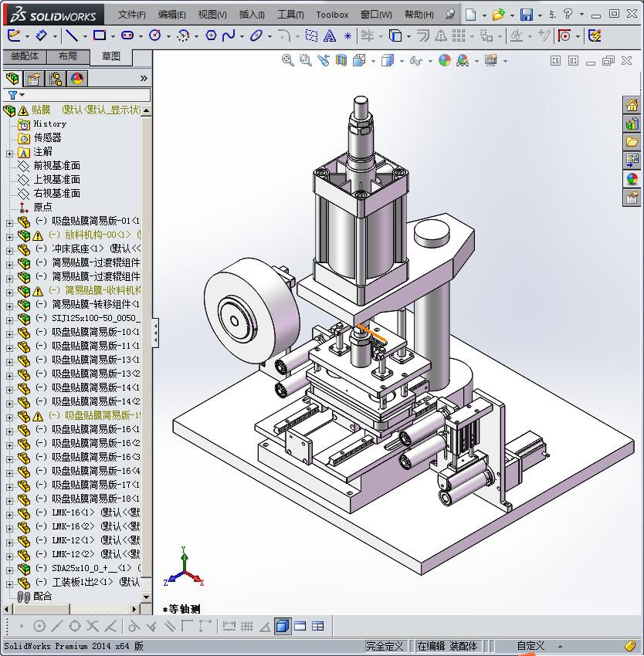Open the FeatureManager design tree tab
The width and height of the screenshot is (644, 656).
point(12,79)
